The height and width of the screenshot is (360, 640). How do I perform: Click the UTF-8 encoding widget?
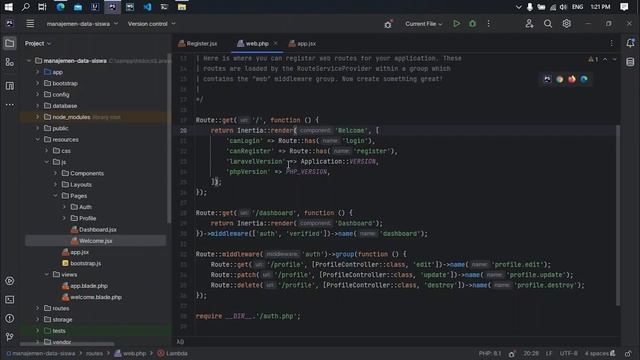(569, 353)
